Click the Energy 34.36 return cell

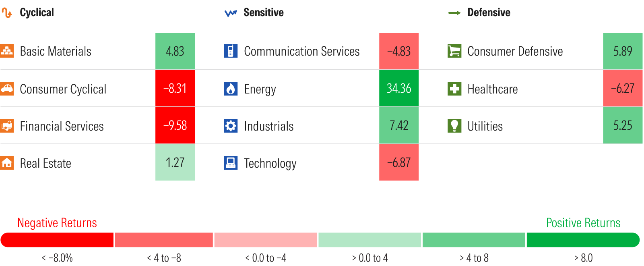point(399,88)
